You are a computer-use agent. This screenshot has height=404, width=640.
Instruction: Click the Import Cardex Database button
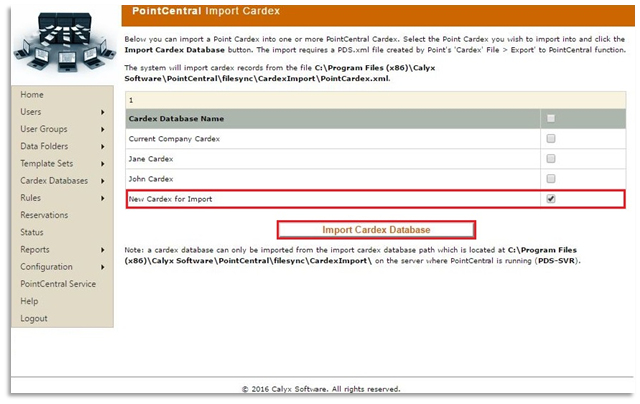(x=376, y=230)
